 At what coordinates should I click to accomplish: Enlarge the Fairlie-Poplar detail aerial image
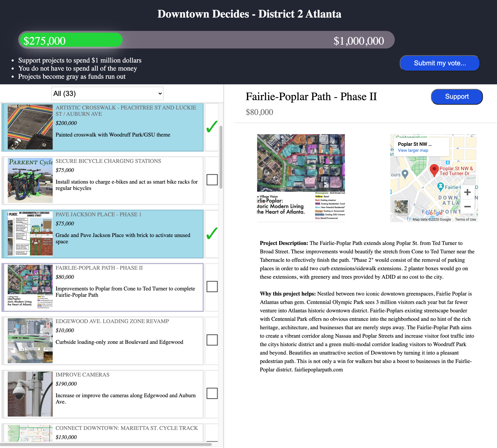point(301,178)
